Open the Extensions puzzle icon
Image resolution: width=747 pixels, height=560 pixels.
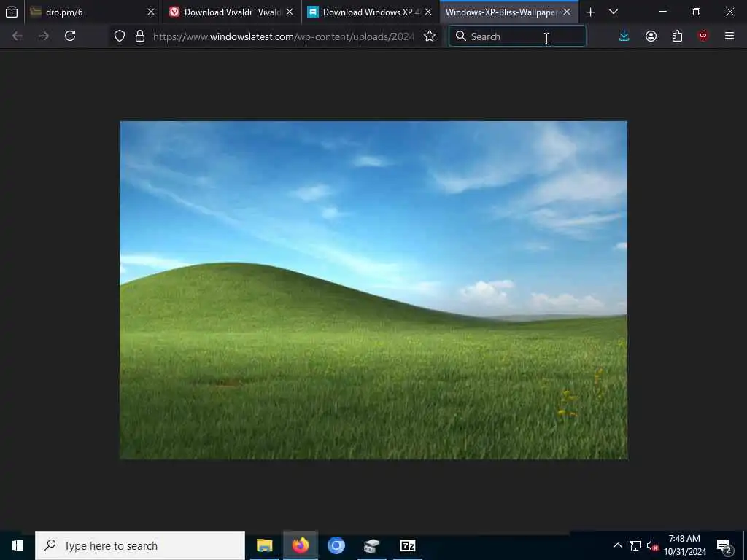tap(677, 36)
